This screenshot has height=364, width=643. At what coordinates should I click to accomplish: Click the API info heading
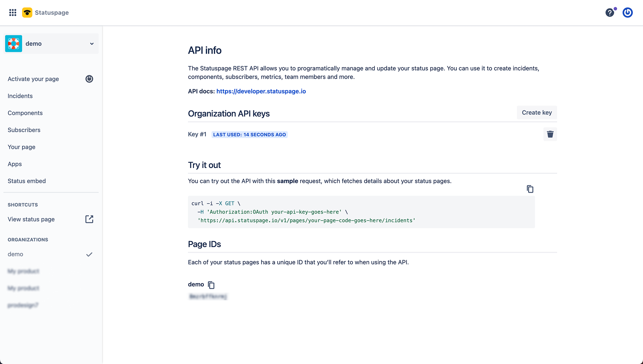coord(205,50)
